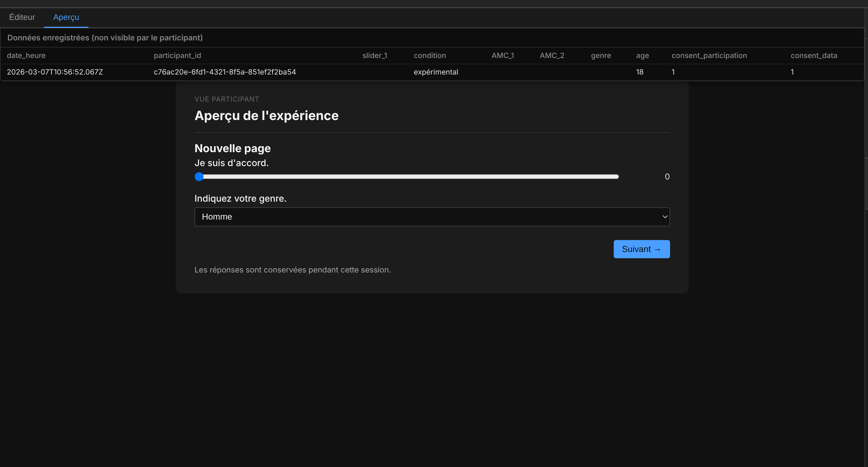Click the AMC_2 column header
Screen dimensions: 868x467
click(x=552, y=55)
